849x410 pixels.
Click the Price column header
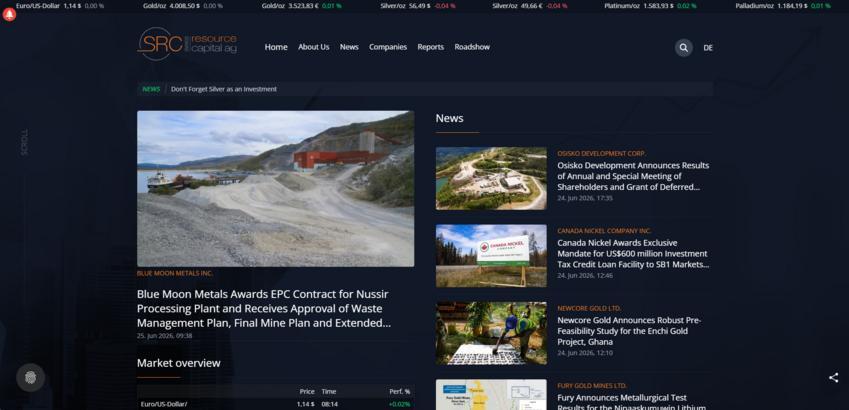tap(307, 392)
